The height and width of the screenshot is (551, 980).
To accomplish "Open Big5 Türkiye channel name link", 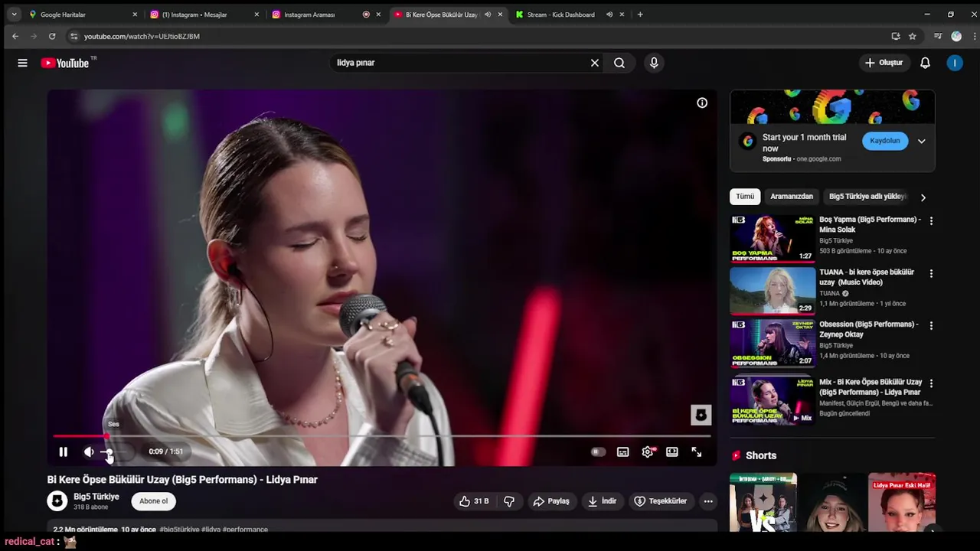I will point(96,497).
